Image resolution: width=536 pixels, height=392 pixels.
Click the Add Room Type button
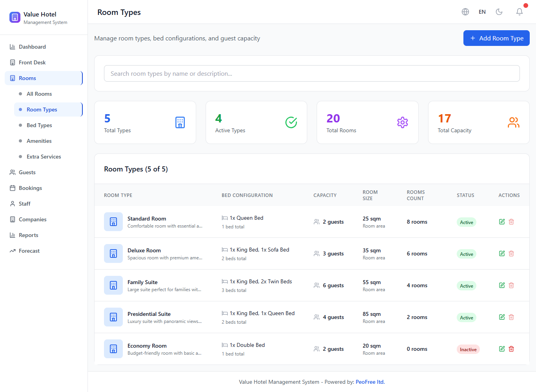[x=496, y=38]
